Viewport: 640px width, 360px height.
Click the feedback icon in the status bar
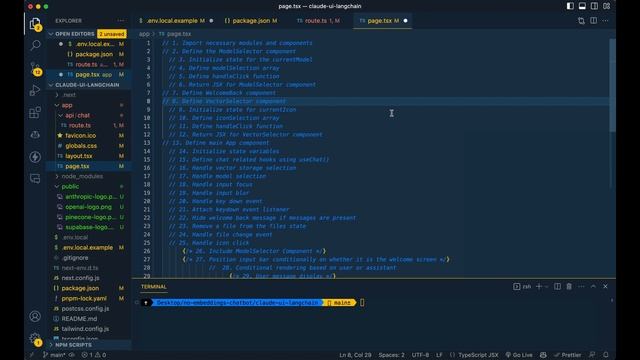(592, 355)
